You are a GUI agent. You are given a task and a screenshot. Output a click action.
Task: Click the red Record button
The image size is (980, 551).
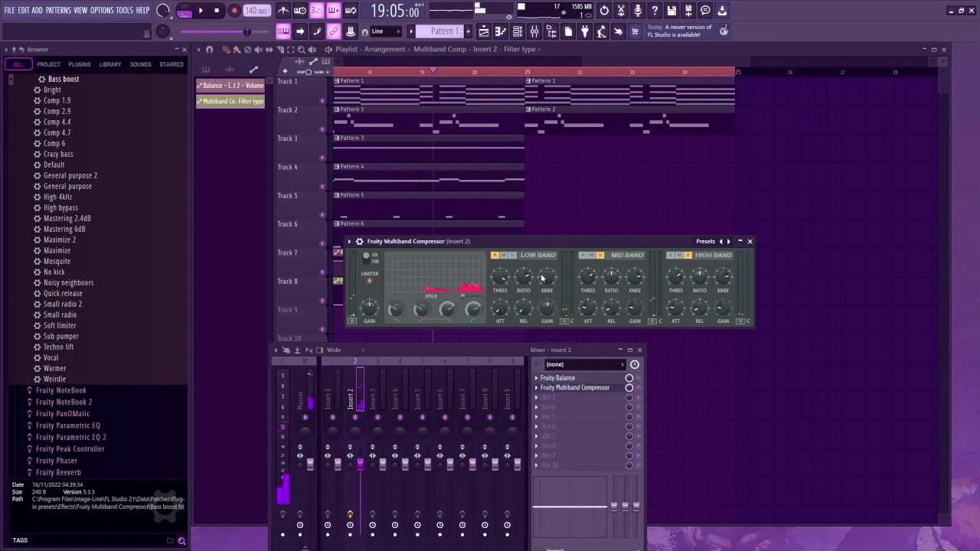(x=234, y=11)
